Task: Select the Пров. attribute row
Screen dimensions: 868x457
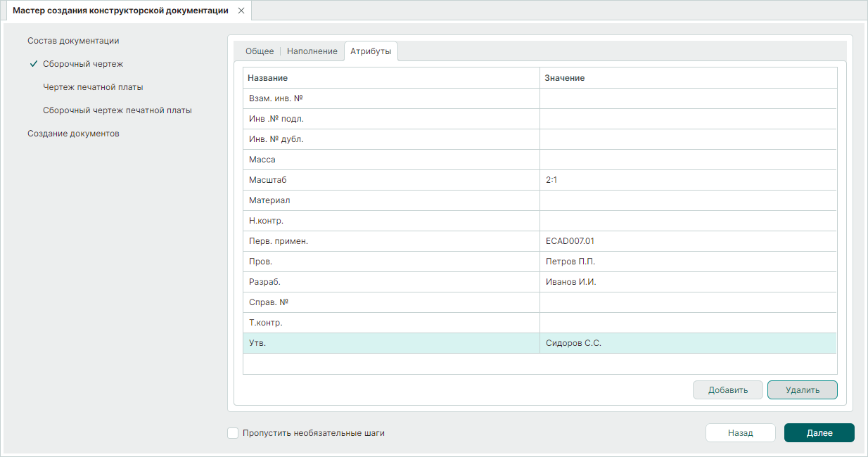Action: (x=390, y=262)
